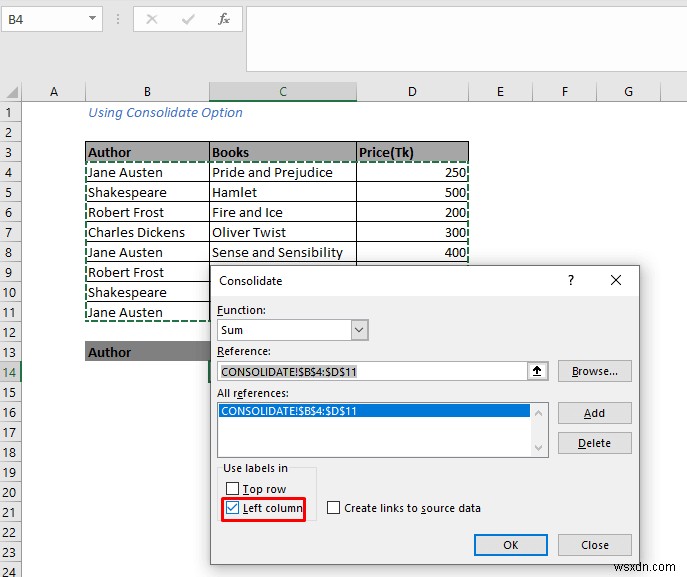The width and height of the screenshot is (687, 577).
Task: Select the column F header
Action: (x=565, y=92)
